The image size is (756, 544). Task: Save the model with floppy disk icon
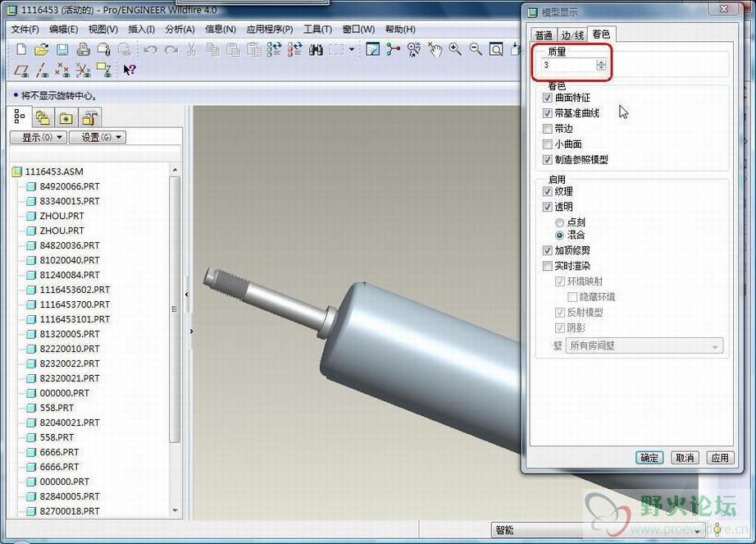62,49
